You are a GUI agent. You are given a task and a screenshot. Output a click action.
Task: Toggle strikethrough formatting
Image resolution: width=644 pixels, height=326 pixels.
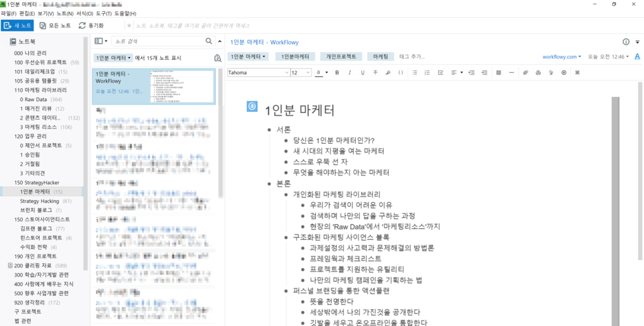[375, 73]
